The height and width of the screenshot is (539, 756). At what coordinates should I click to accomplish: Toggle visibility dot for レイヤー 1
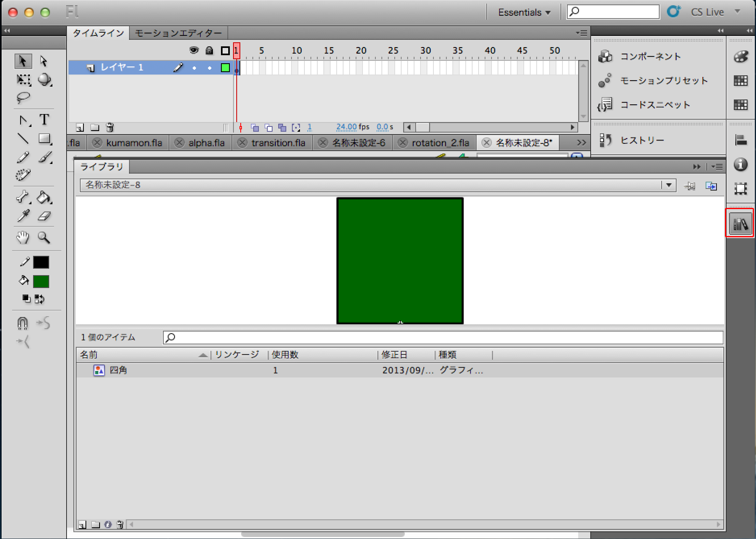point(194,68)
